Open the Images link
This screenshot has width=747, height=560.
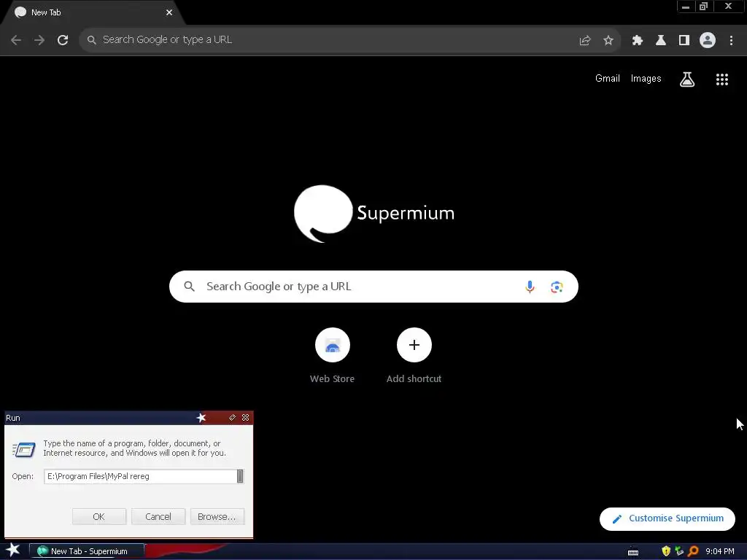[646, 79]
